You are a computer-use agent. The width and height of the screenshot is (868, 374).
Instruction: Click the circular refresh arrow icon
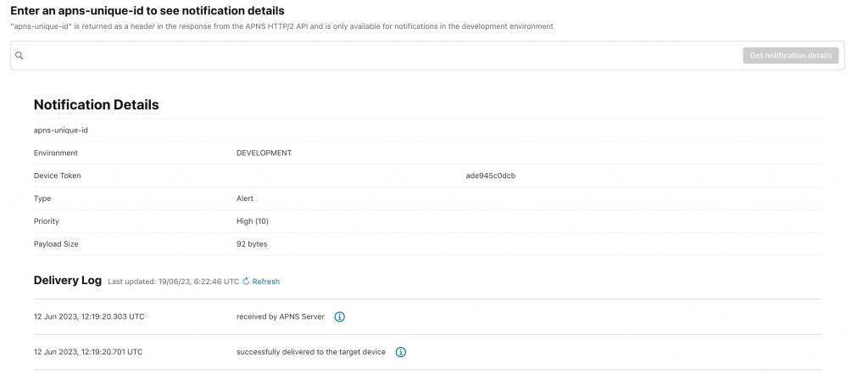click(x=247, y=282)
